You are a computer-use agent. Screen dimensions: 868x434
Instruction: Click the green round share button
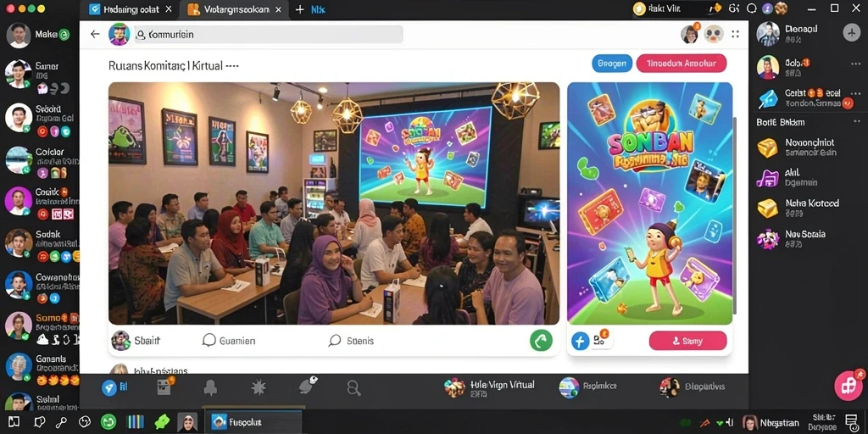[541, 340]
